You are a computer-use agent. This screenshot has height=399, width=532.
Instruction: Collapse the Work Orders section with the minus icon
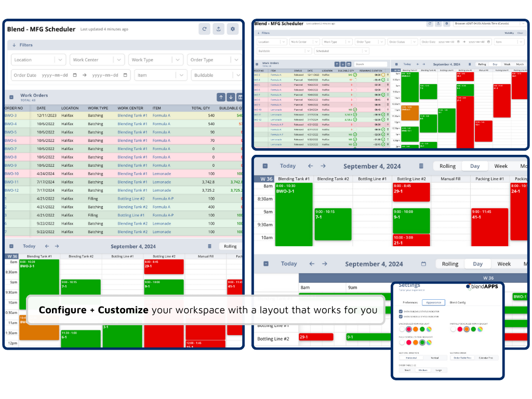[11, 97]
